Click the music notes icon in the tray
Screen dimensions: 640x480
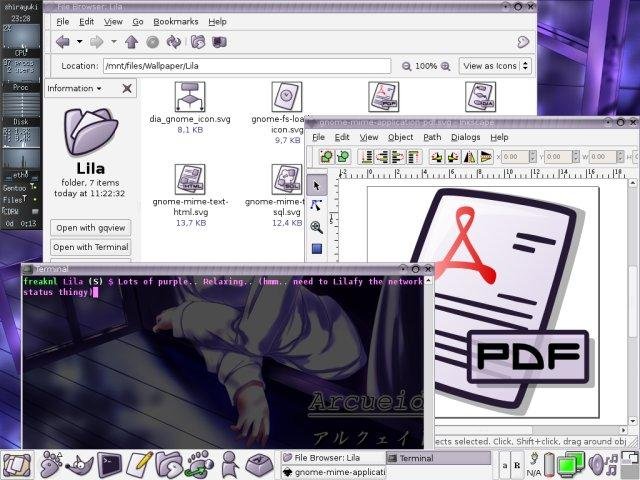[611, 466]
